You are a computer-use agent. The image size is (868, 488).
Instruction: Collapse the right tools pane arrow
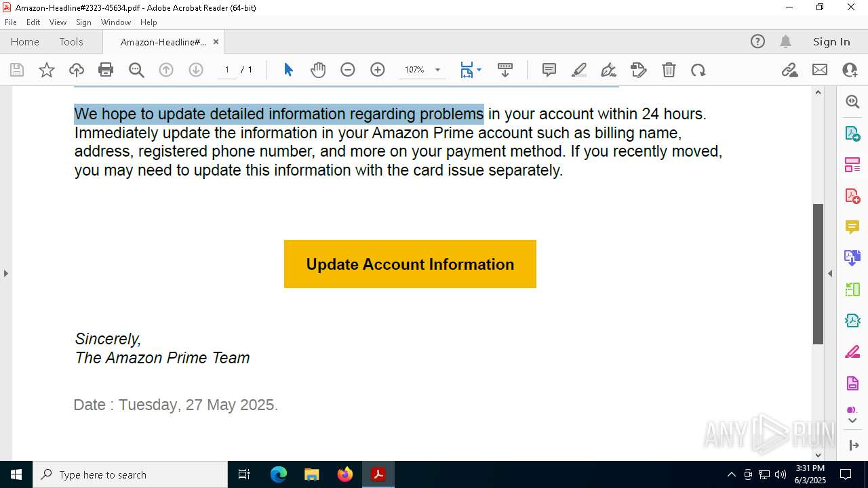(830, 274)
